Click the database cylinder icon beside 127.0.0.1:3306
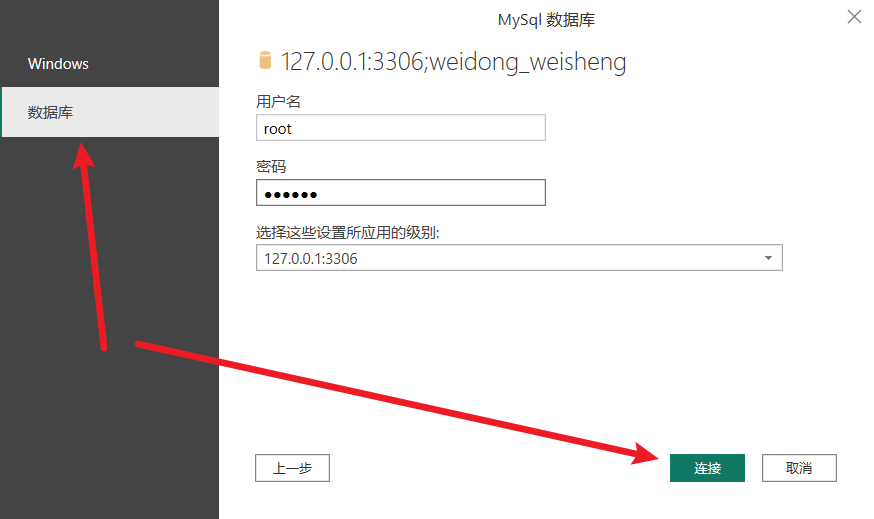The width and height of the screenshot is (874, 519). click(x=265, y=60)
